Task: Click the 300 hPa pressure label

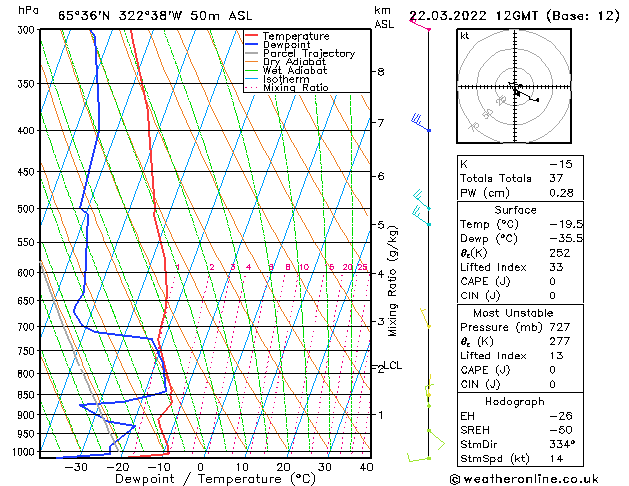Action: (x=28, y=30)
